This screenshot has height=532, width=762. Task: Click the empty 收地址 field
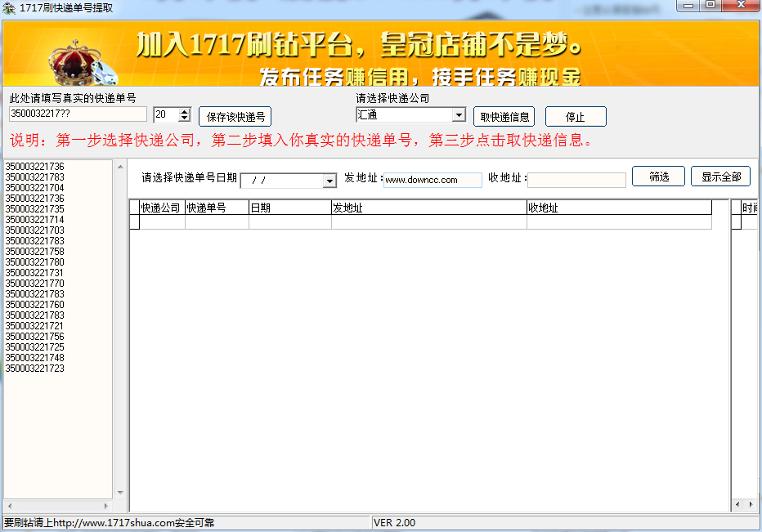tap(576, 181)
